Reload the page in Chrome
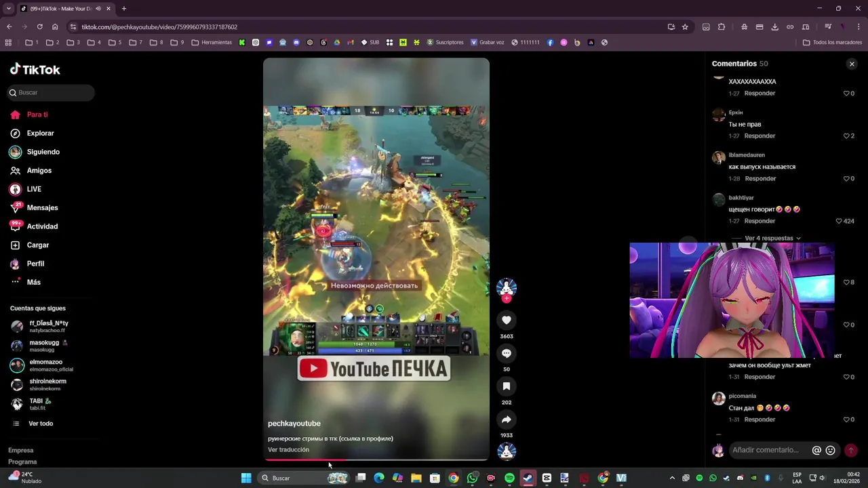The image size is (868, 488). (x=39, y=26)
